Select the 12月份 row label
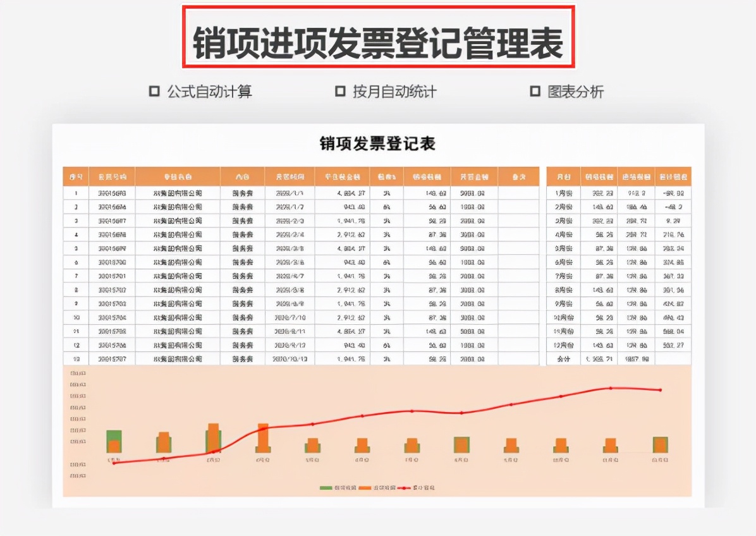756x536 pixels. pyautogui.click(x=564, y=345)
